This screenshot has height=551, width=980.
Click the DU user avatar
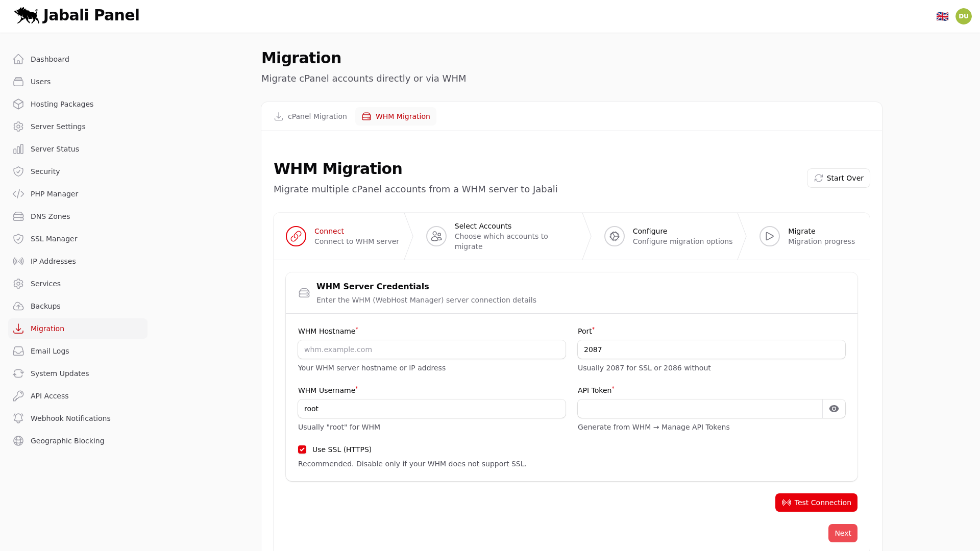[964, 16]
